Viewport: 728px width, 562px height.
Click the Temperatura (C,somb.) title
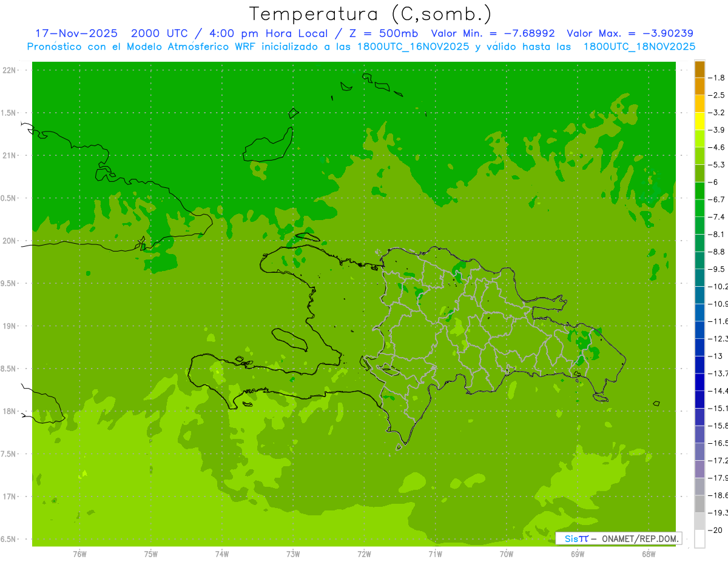click(x=370, y=14)
